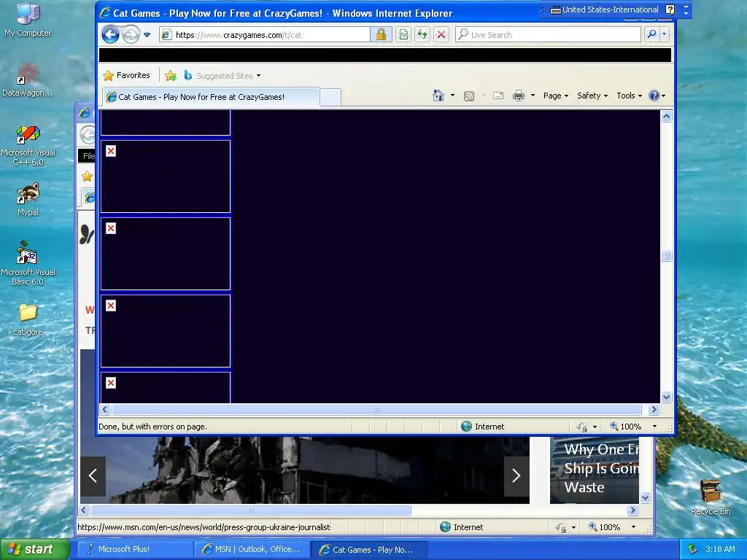The width and height of the screenshot is (747, 560).
Task: Click the Back arrow in the Cat Games window
Action: point(110,34)
